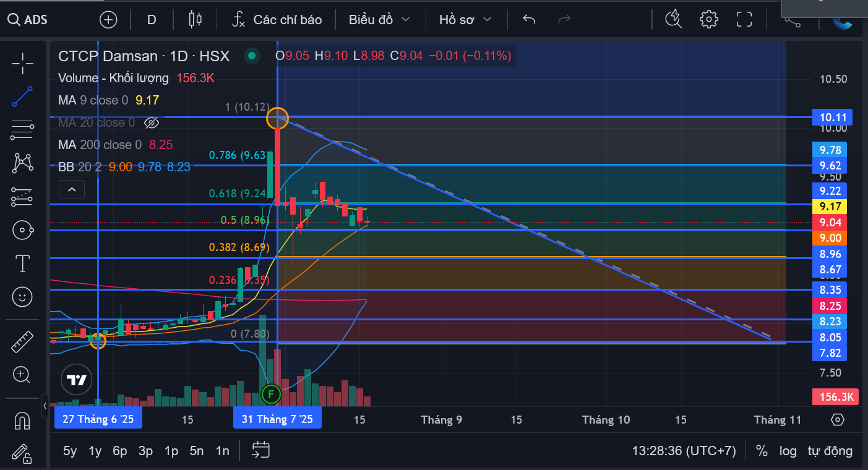Screen dimensions: 868x470
Task: Click the CTCP Damsan symbol title
Action: click(x=144, y=56)
